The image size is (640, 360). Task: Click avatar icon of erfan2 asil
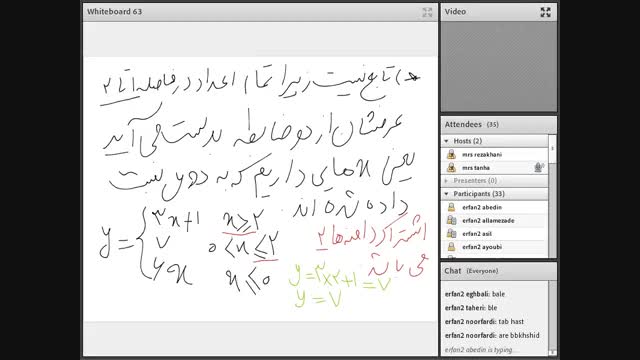(451, 233)
